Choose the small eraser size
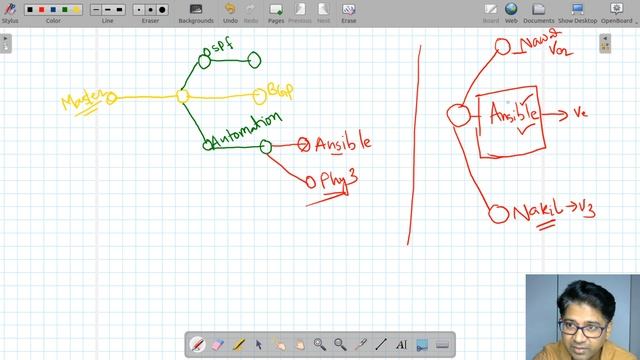This screenshot has height=360, width=640. [x=139, y=9]
